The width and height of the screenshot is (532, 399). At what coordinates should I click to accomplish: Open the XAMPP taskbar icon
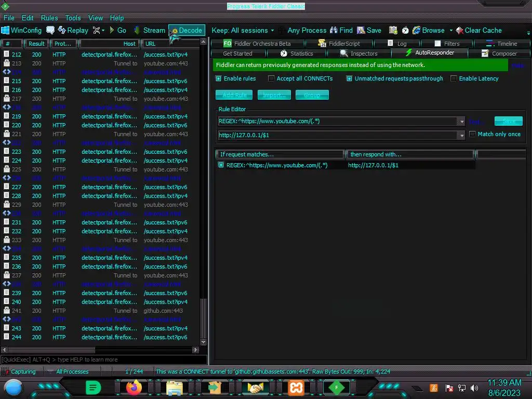pos(296,388)
